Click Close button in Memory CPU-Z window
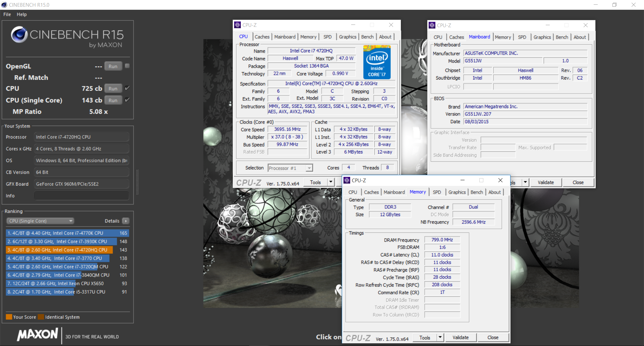Screen dimensions: 644x346 pos(493,337)
